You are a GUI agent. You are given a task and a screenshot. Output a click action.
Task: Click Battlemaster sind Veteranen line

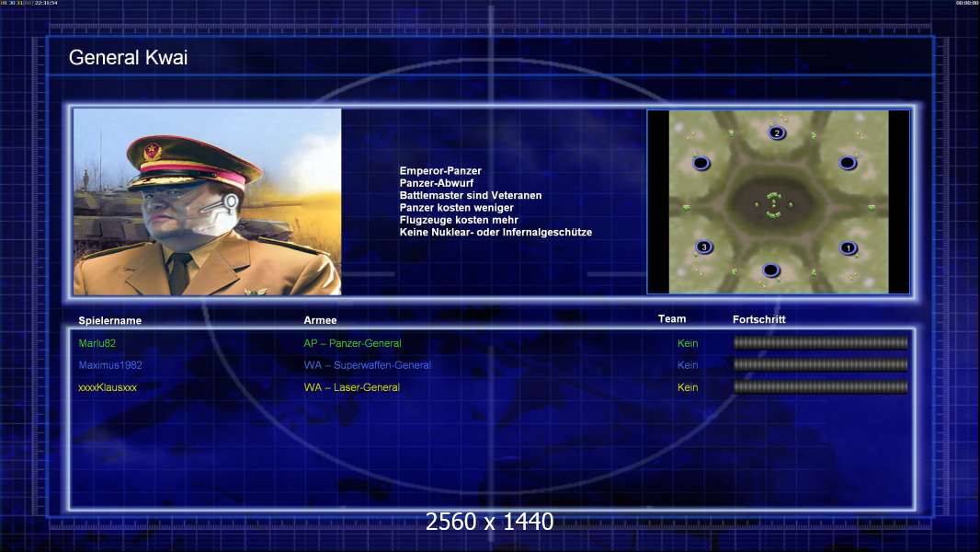coord(471,195)
